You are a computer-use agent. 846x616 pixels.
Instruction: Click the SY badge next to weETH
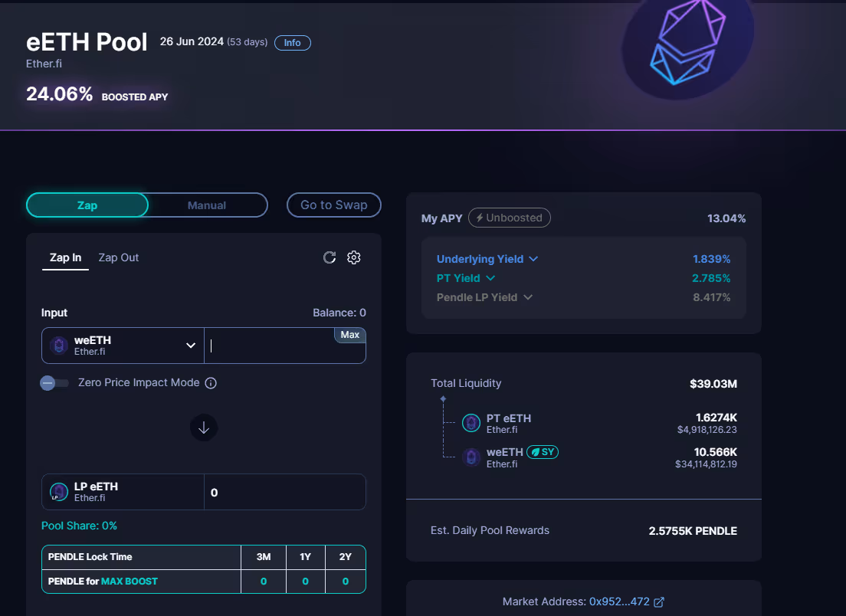coord(543,452)
